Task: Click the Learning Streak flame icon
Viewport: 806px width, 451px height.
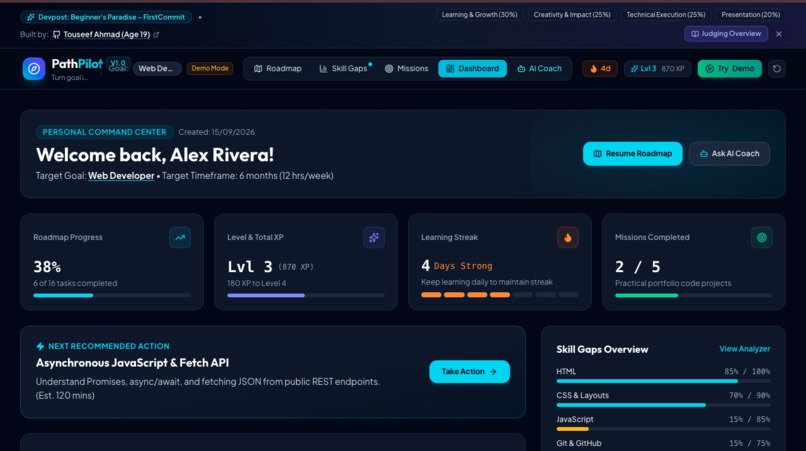Action: click(567, 238)
